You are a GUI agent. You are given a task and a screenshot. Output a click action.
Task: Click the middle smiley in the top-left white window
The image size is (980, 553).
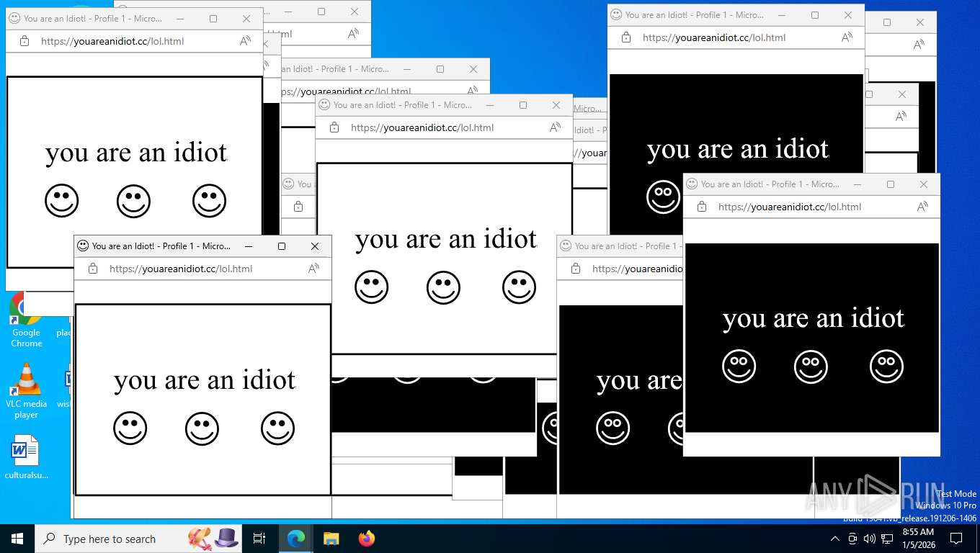(x=134, y=201)
